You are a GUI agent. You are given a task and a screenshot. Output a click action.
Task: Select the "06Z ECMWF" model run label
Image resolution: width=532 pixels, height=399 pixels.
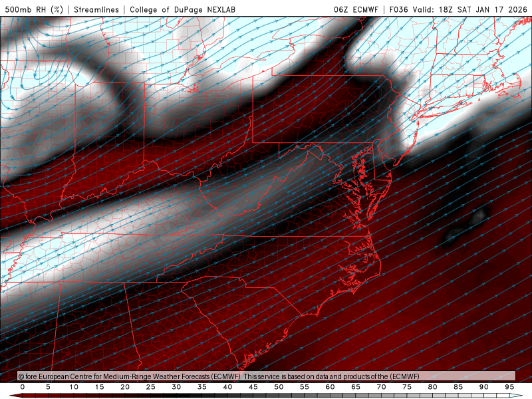[356, 9]
